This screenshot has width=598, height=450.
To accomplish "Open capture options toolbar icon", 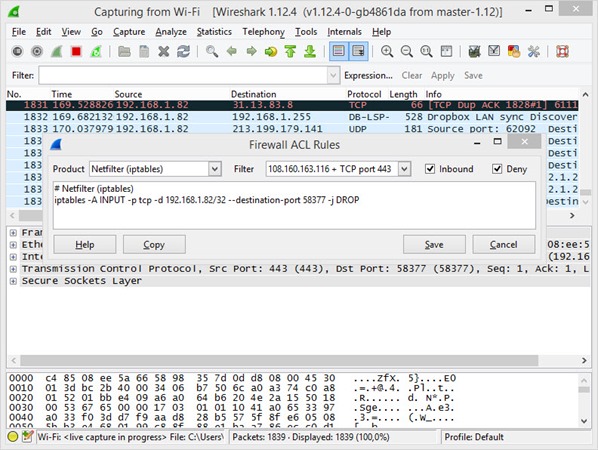I will click(x=37, y=51).
